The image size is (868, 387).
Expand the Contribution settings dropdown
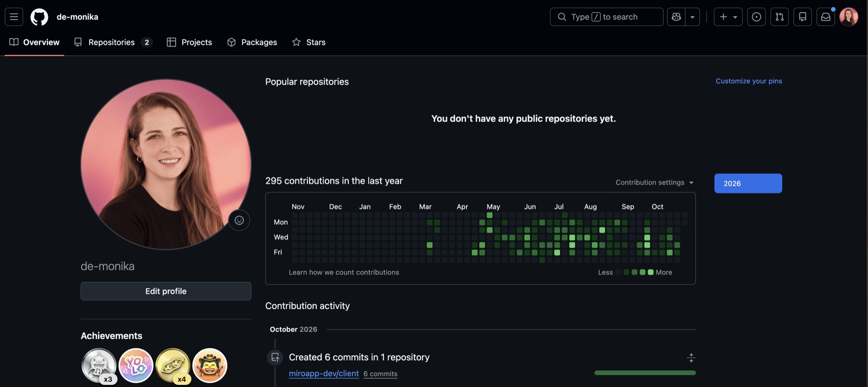pos(654,183)
